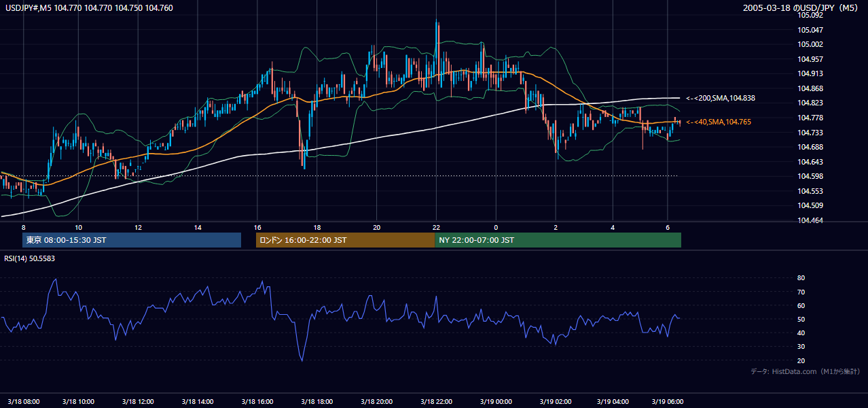Image resolution: width=868 pixels, height=408 pixels.
Task: Click price axis label 104.643
Action: [x=809, y=162]
